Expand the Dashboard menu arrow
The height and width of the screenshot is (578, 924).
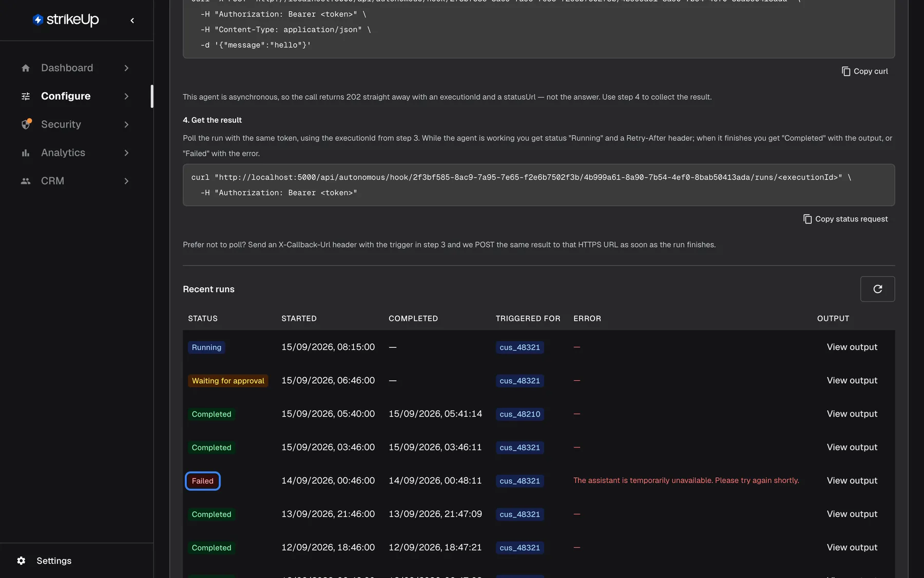[126, 68]
